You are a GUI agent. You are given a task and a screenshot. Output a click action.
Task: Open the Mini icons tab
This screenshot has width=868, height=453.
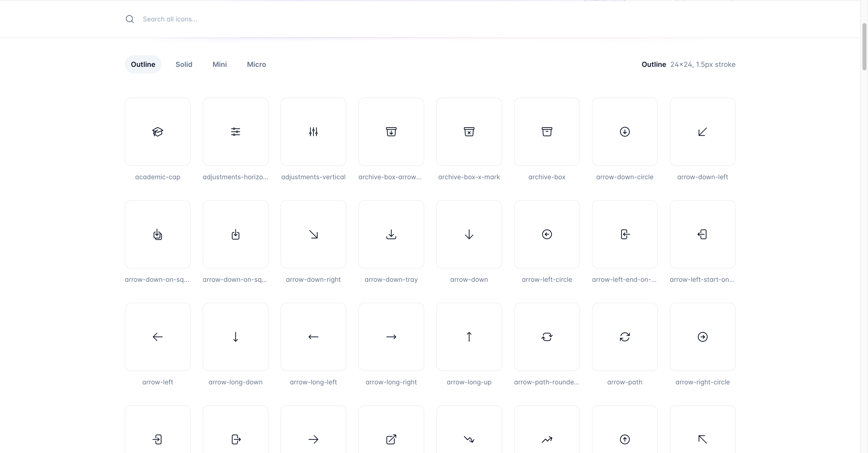tap(220, 64)
